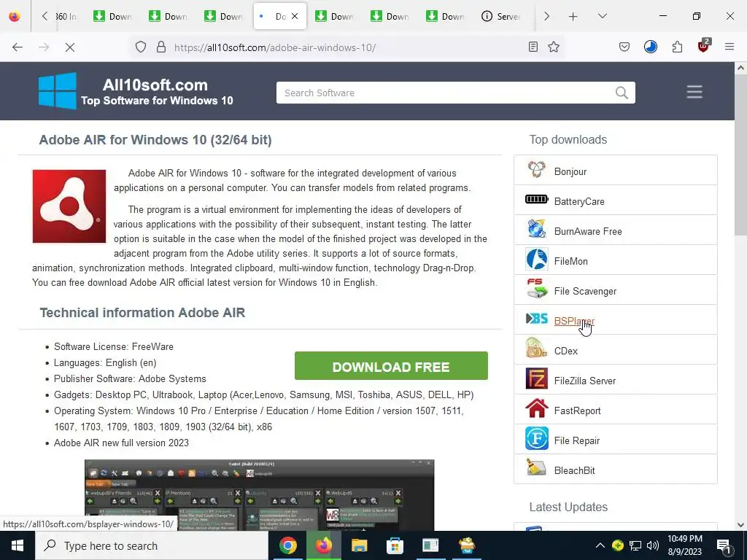Screen dimensions: 747x560
Task: Click the DOWNLOAD FREE button
Action: pos(391,366)
